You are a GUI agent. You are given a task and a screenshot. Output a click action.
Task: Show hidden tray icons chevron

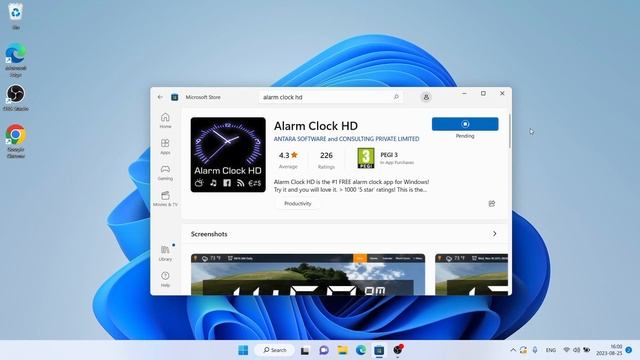513,350
